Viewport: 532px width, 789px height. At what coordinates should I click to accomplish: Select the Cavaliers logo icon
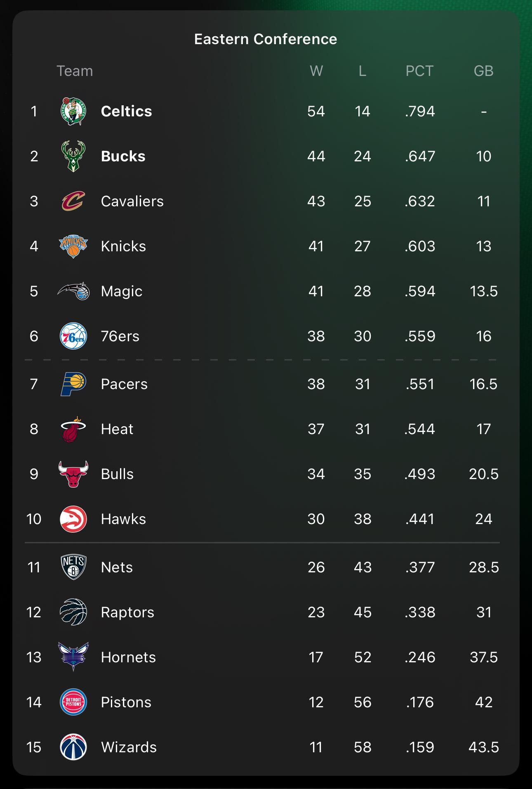coord(73,201)
